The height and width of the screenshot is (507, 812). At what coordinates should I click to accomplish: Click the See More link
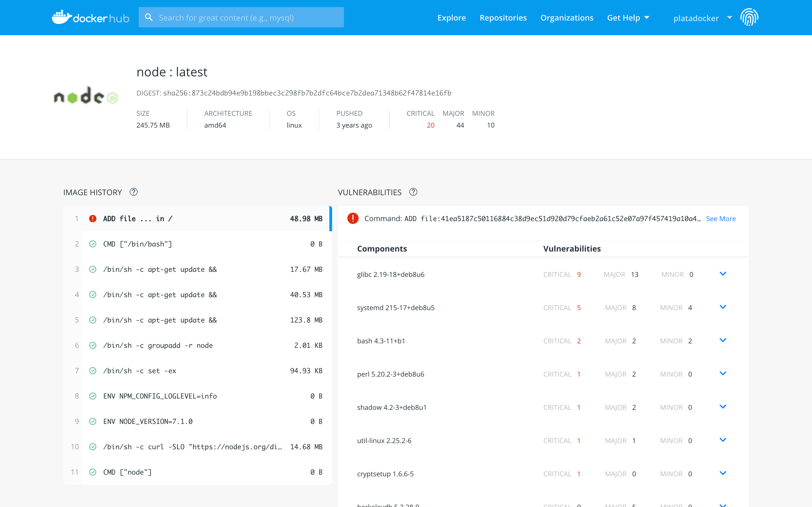click(x=720, y=219)
